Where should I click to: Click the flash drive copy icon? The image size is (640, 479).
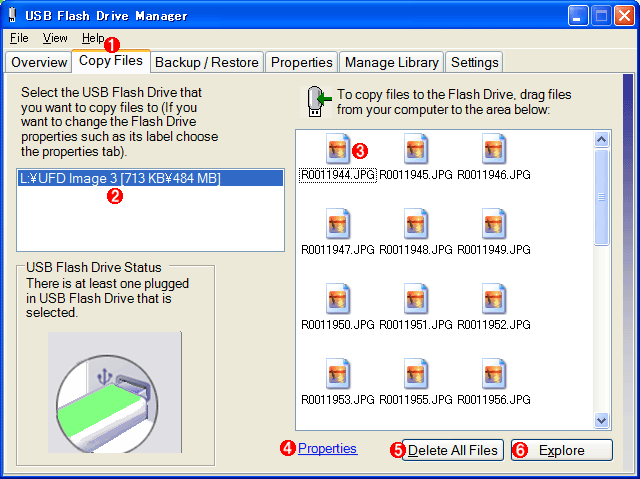(x=317, y=102)
